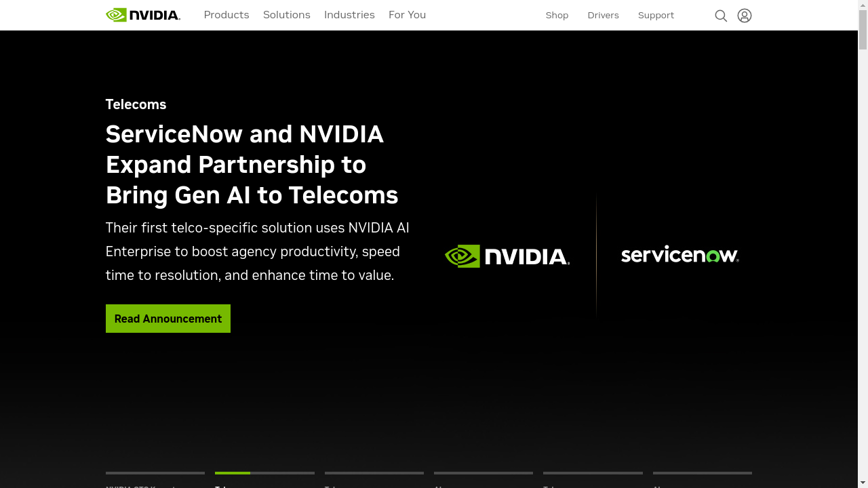Screen dimensions: 868x488
Task: Select the first carousel slide indicator
Action: tap(155, 474)
